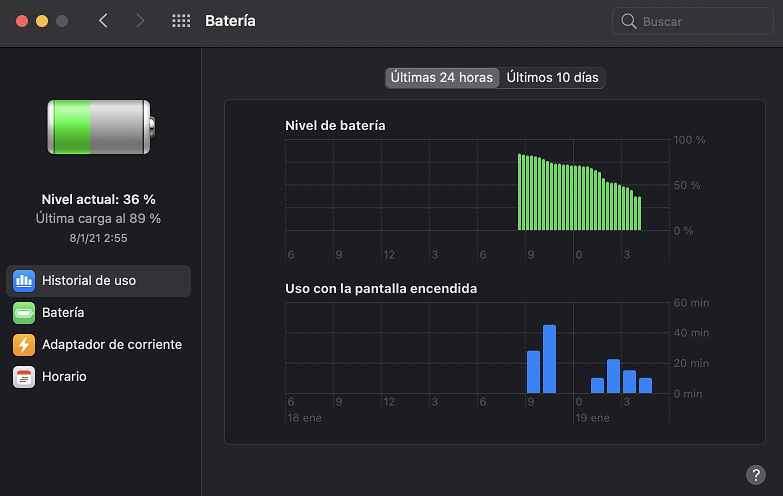Click the green Batería sidebar icon
Screen dimensions: 783x496
23,313
